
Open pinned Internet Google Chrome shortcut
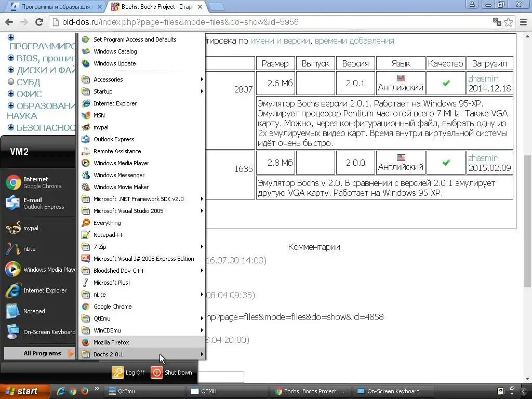tap(40, 182)
